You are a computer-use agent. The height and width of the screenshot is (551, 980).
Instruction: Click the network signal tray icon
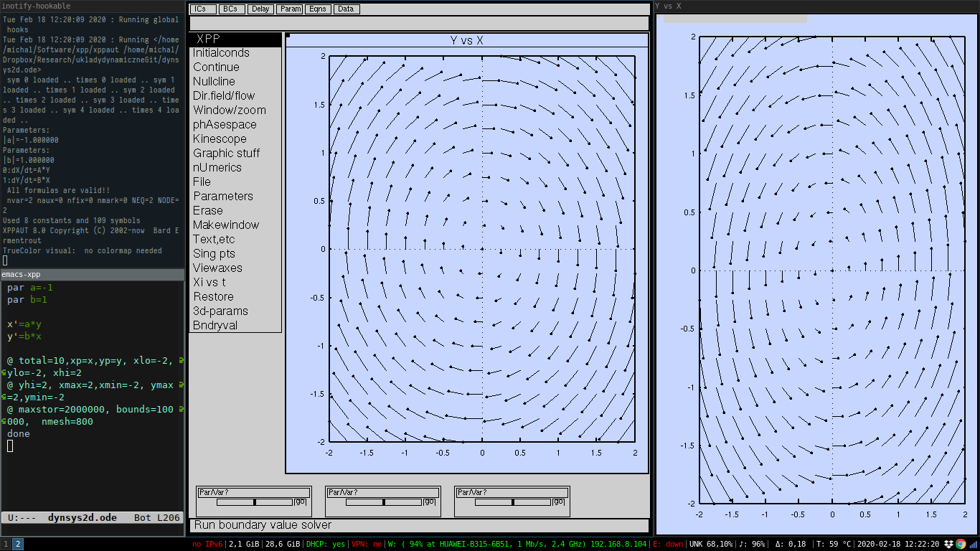(x=973, y=545)
